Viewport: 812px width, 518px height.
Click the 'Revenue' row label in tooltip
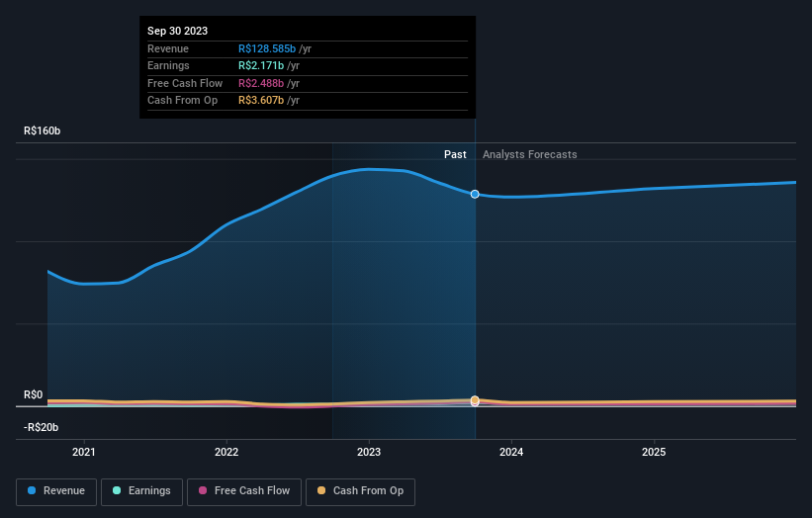(168, 48)
